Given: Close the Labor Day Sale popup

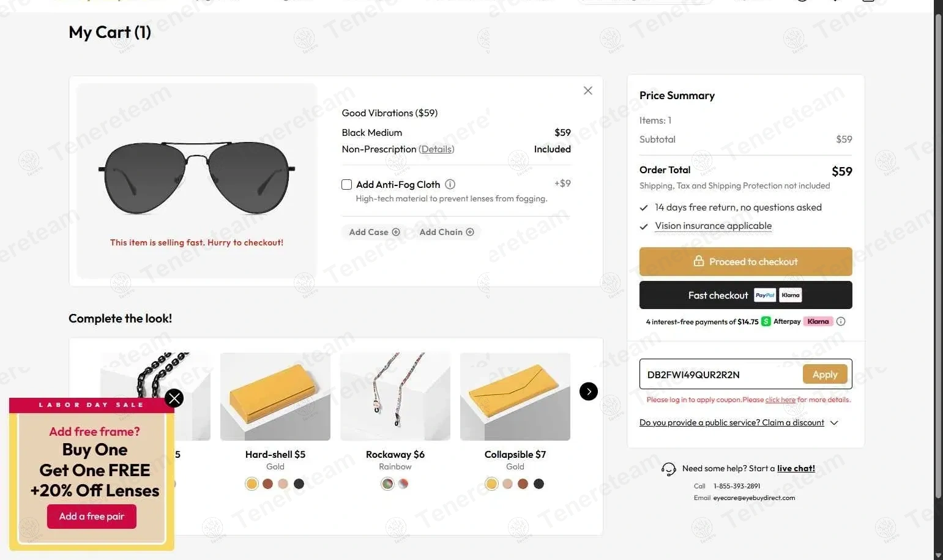Looking at the screenshot, I should coord(174,398).
